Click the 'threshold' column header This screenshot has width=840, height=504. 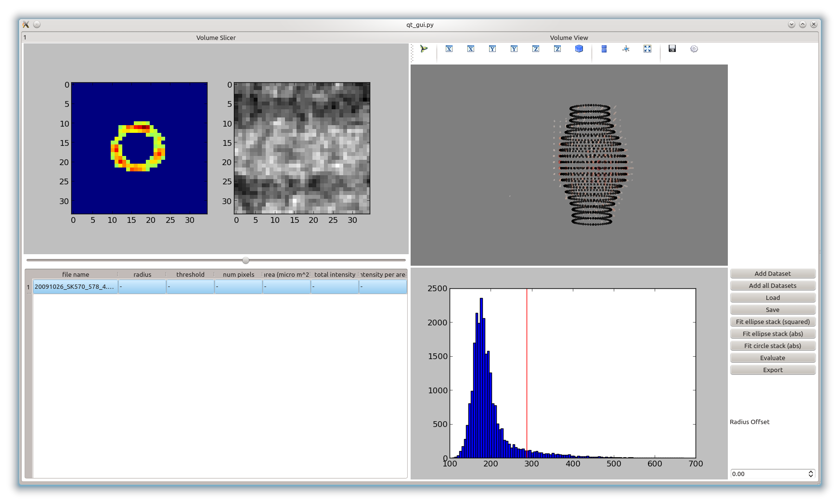190,274
